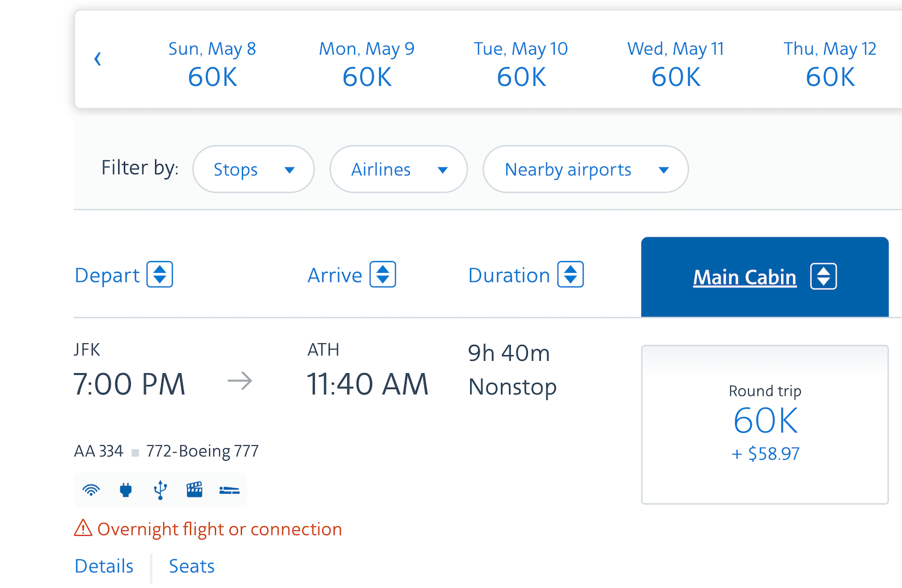Click the power outlet amenity icon
The image size is (902, 588).
(126, 490)
